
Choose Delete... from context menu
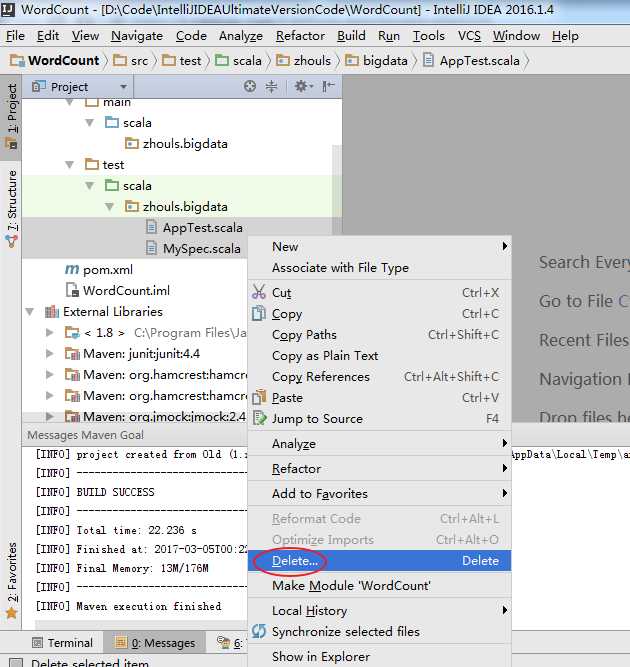click(x=379, y=561)
